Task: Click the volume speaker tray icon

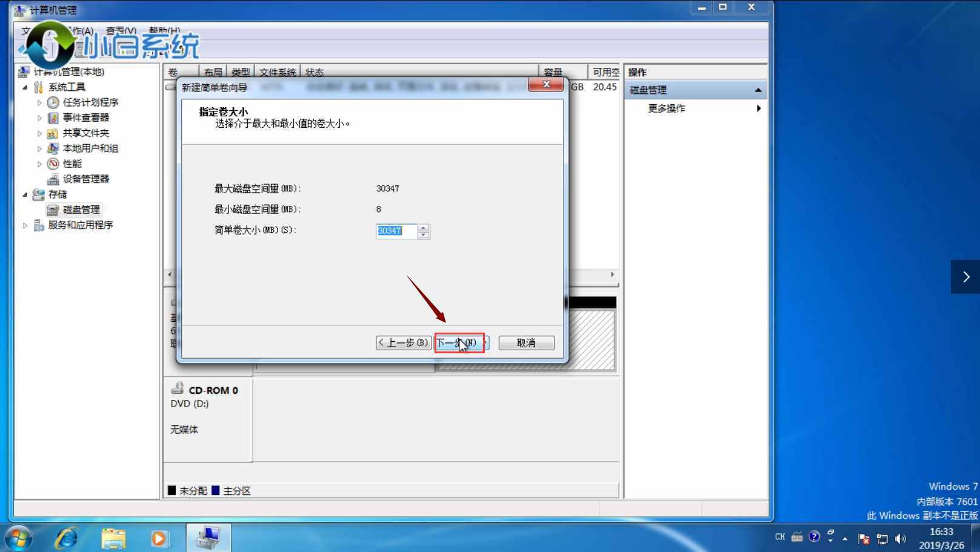Action: click(x=901, y=539)
